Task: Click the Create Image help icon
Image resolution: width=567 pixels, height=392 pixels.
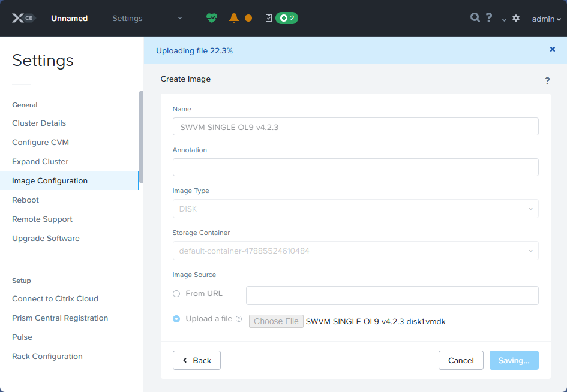Action: pyautogui.click(x=547, y=80)
